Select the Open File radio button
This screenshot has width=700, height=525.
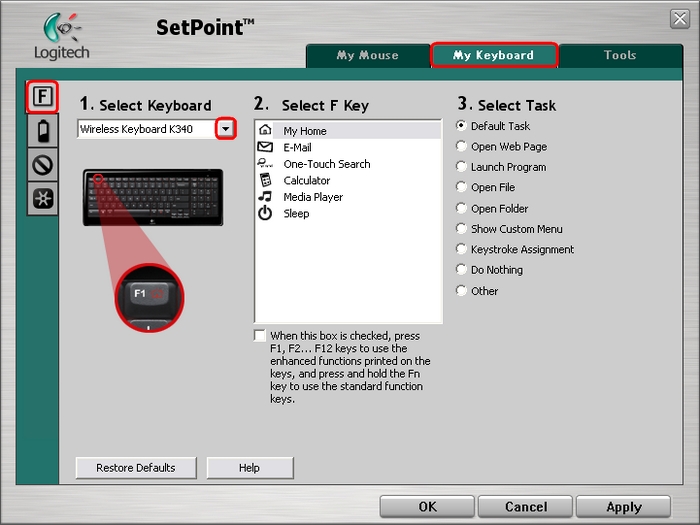point(461,187)
